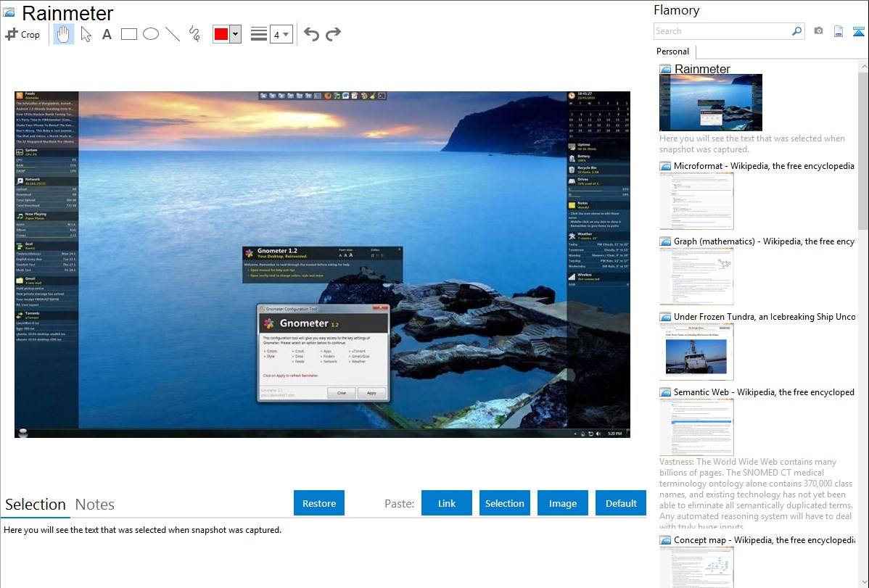Capture a snapshot with camera icon

(x=818, y=31)
